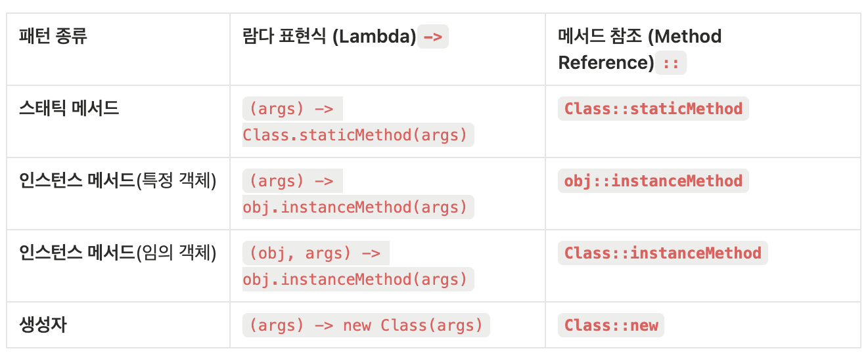Viewport: 868px width, 355px height.
Task: Click the '생성자' row label
Action: pos(43,325)
